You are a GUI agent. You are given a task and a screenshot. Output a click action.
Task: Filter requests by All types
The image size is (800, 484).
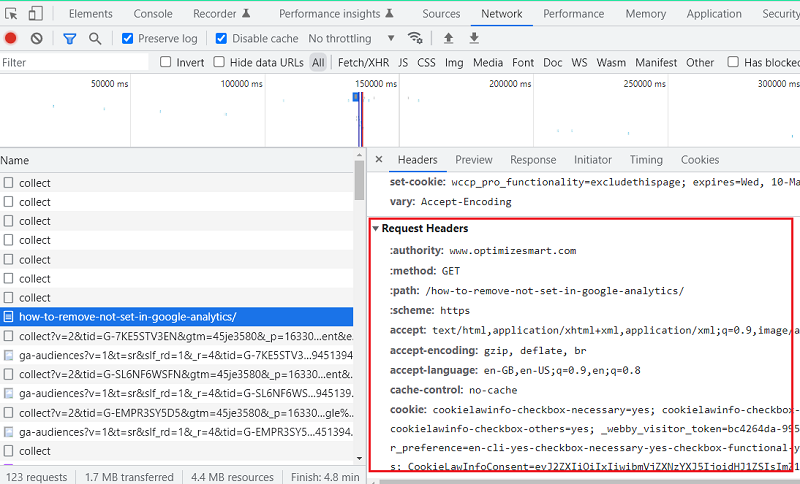[318, 62]
